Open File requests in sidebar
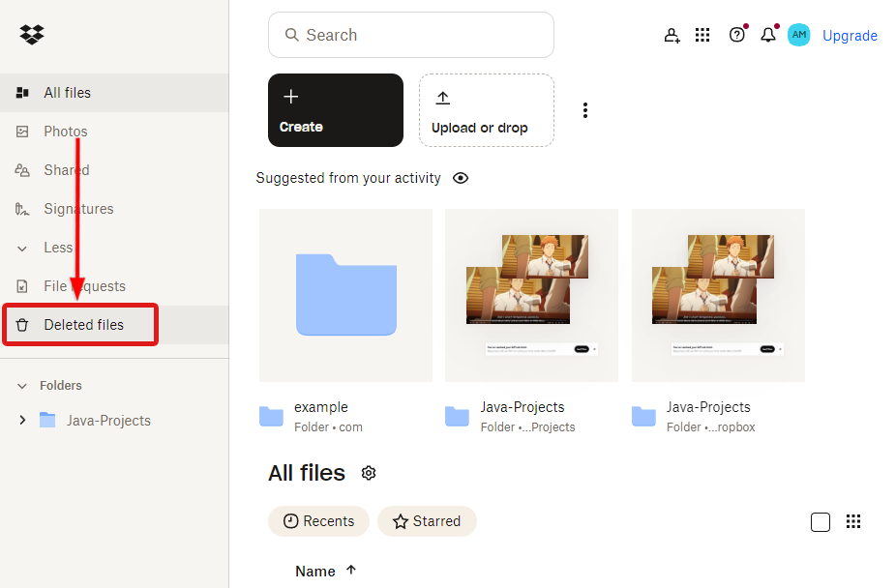This screenshot has width=896, height=588. point(114,286)
